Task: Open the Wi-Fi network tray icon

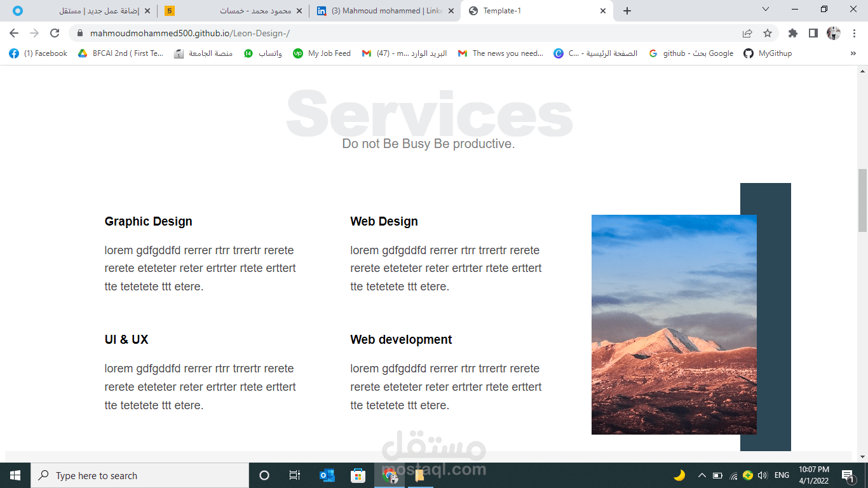Action: (x=733, y=475)
